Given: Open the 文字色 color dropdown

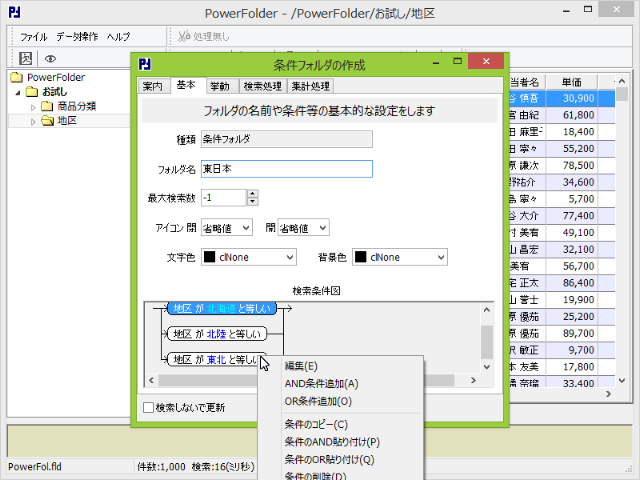Looking at the screenshot, I should coord(249,257).
